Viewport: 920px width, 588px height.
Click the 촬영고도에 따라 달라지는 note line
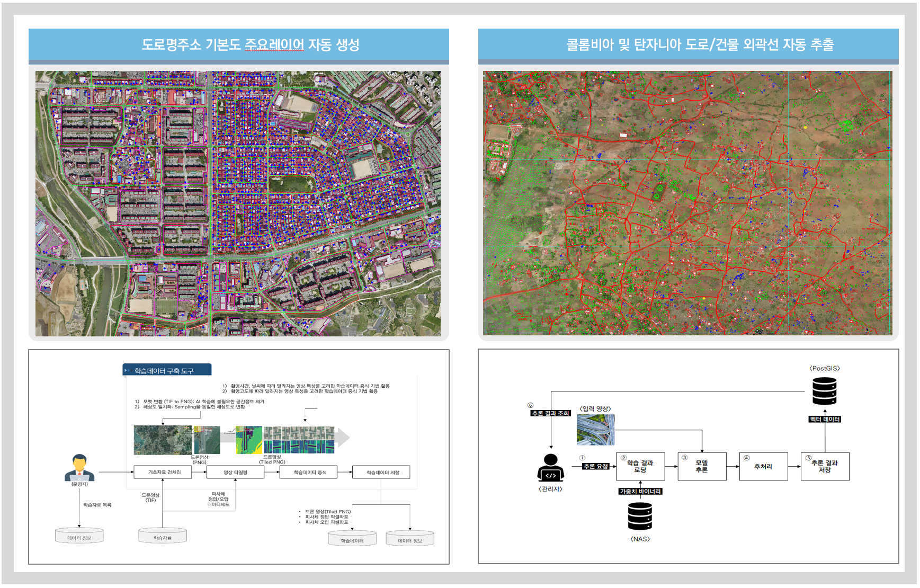tap(300, 391)
